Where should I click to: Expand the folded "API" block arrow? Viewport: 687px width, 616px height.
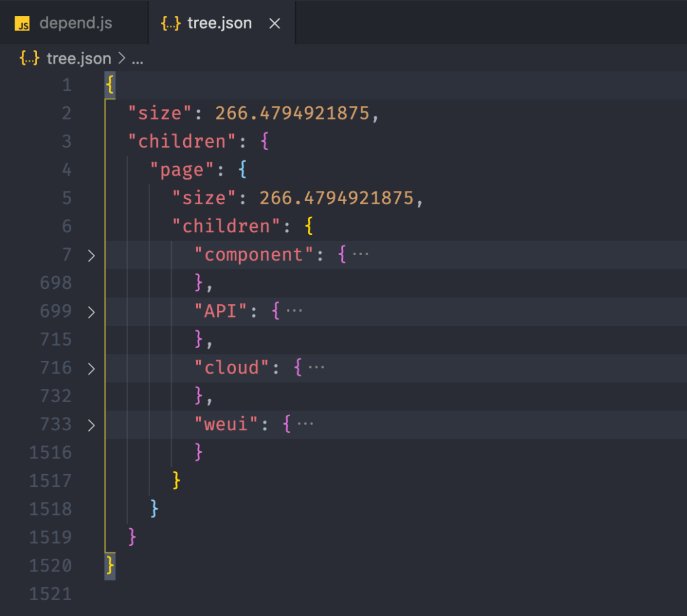(x=92, y=312)
